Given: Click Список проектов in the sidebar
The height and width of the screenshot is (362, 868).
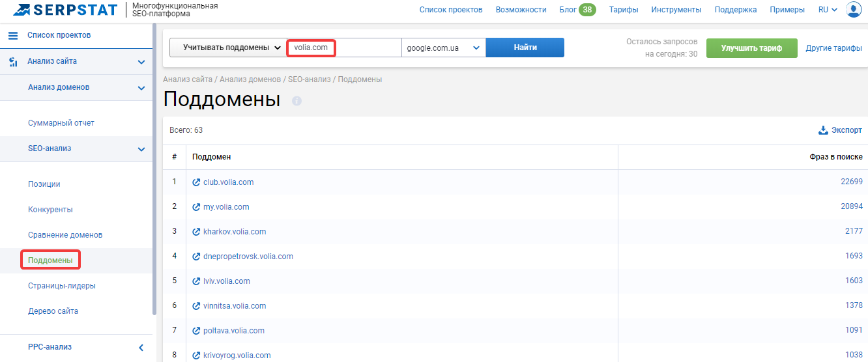Looking at the screenshot, I should coord(59,35).
